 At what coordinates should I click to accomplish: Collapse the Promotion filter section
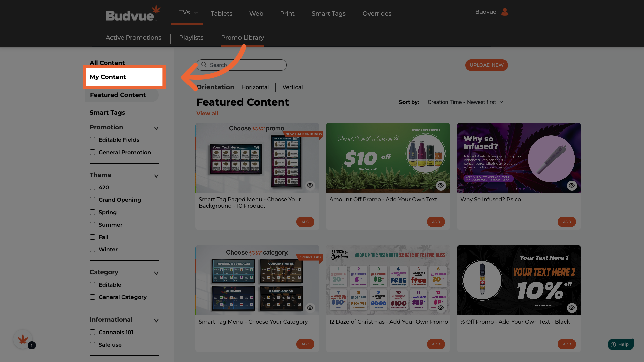[156, 128]
